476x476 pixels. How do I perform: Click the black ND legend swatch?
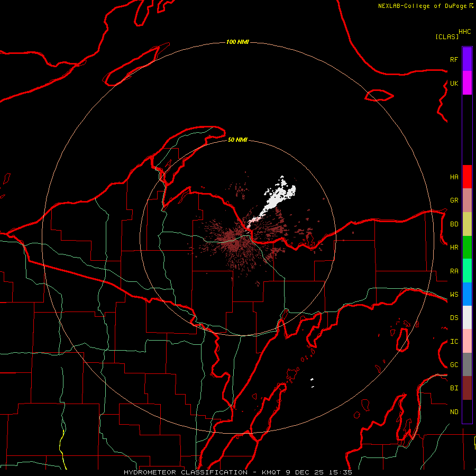467,411
